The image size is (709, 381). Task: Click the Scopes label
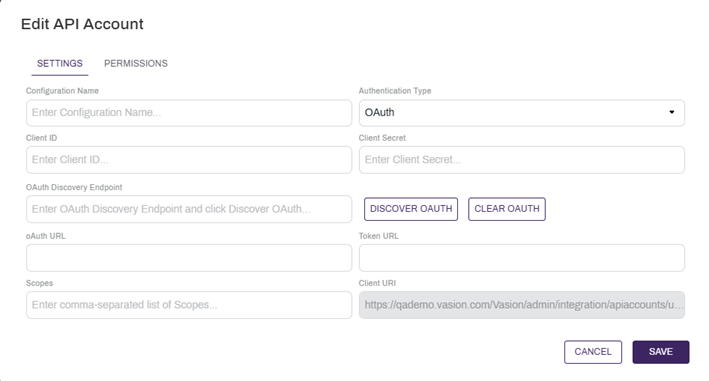(39, 283)
